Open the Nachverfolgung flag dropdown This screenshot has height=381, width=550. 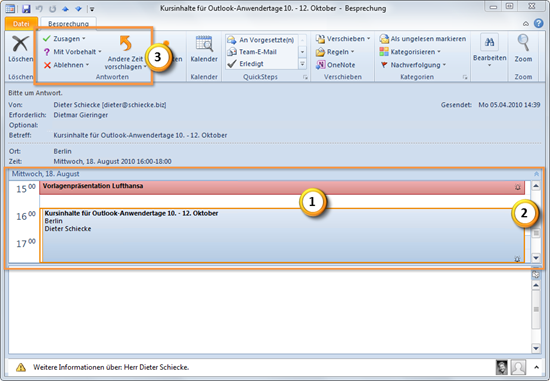tap(413, 65)
